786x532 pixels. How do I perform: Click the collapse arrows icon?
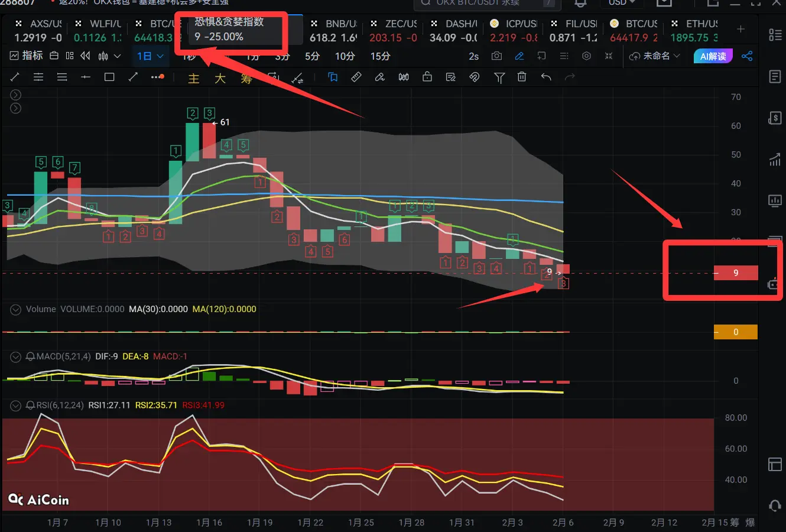pos(609,56)
